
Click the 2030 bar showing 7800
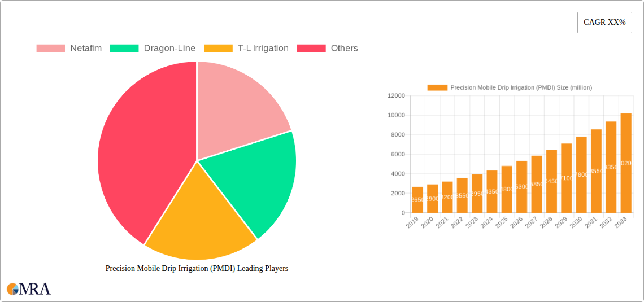tap(581, 174)
